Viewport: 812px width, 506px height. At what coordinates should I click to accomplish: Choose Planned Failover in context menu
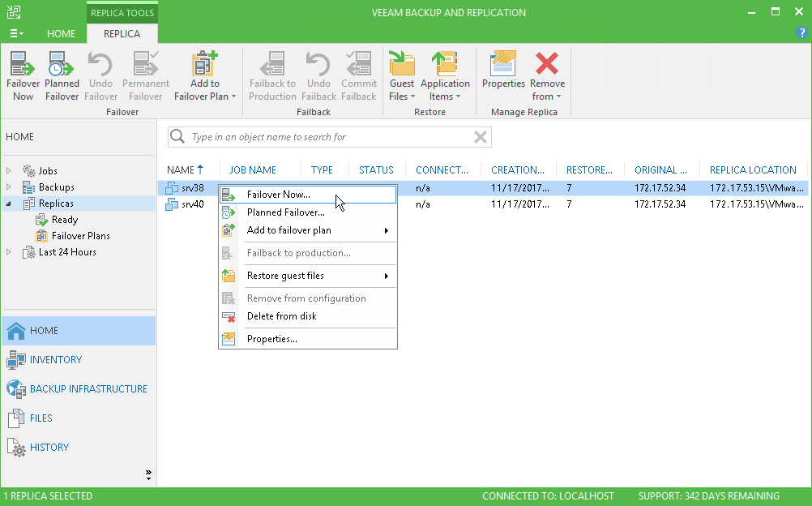pos(308,212)
